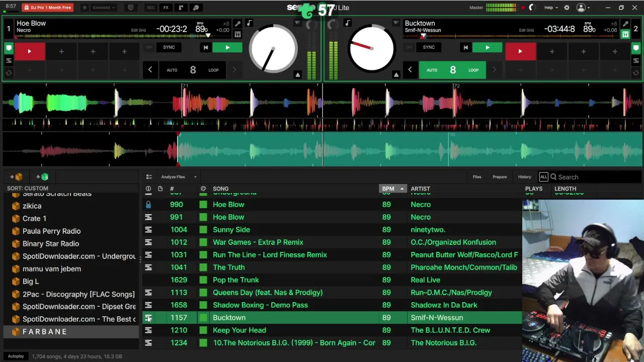
Task: Select the cue points tab icon on deck 2
Action: click(x=636, y=48)
